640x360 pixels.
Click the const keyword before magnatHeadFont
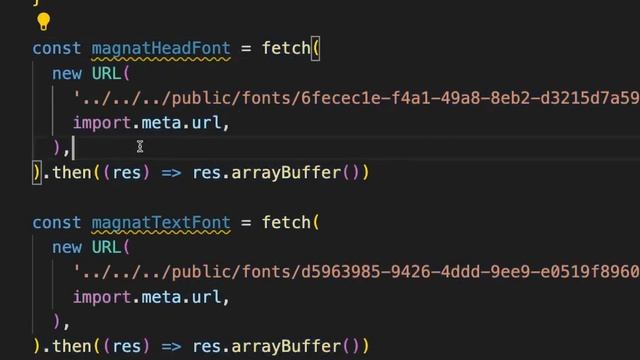pyautogui.click(x=57, y=48)
